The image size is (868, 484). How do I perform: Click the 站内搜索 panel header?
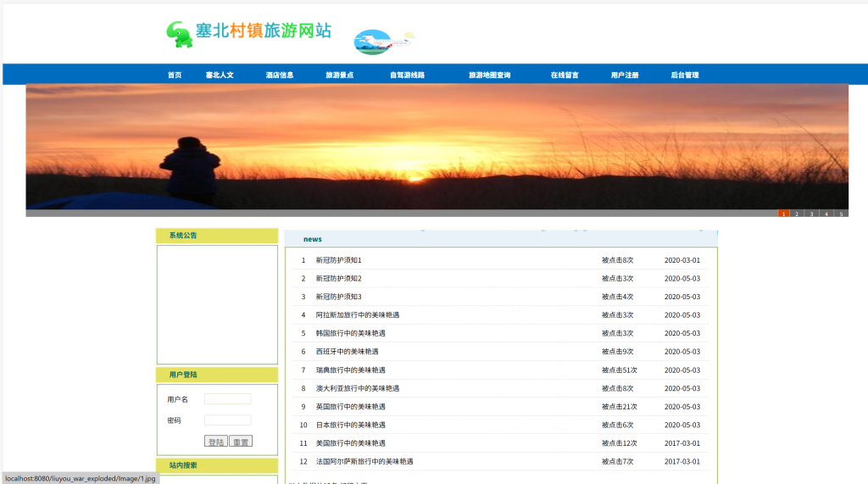pyautogui.click(x=217, y=465)
